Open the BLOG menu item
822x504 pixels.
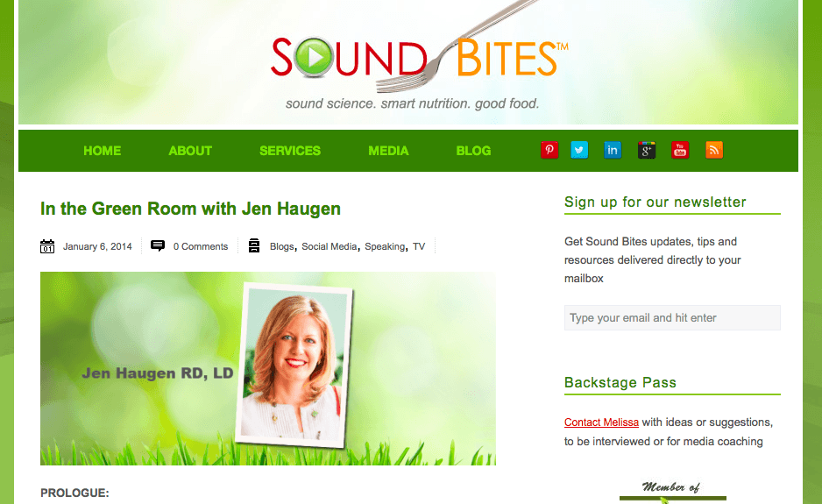tap(473, 151)
